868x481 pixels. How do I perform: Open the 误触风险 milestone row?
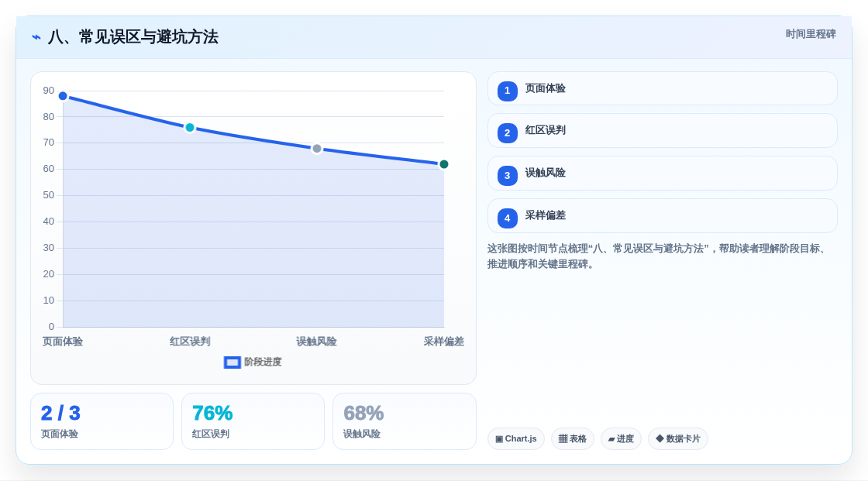pos(662,174)
